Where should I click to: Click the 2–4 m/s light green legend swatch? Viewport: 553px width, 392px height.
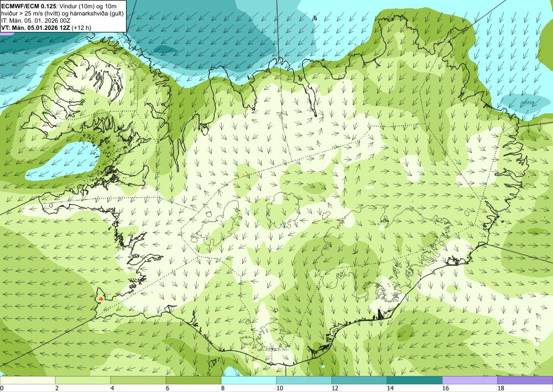[83, 380]
